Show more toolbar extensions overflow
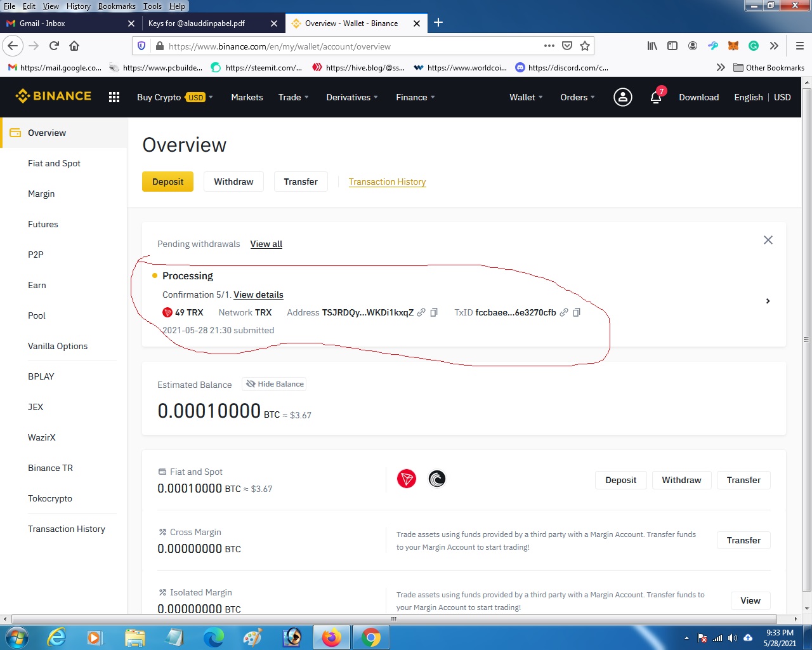Image resolution: width=812 pixels, height=650 pixels. [x=774, y=46]
